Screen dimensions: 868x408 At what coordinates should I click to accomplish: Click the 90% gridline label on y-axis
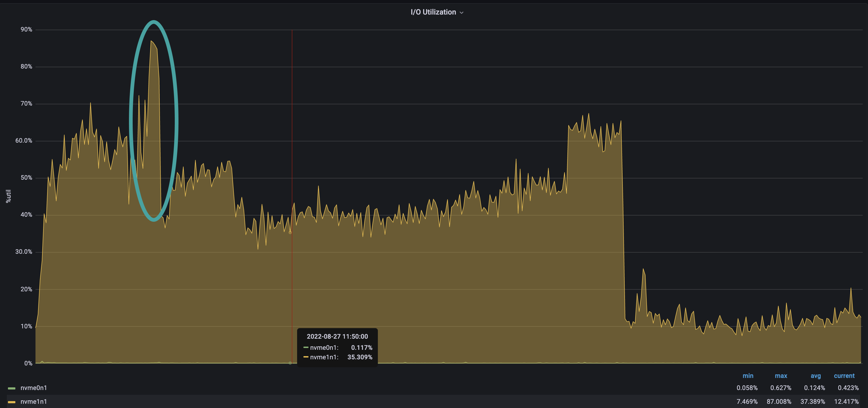point(26,29)
